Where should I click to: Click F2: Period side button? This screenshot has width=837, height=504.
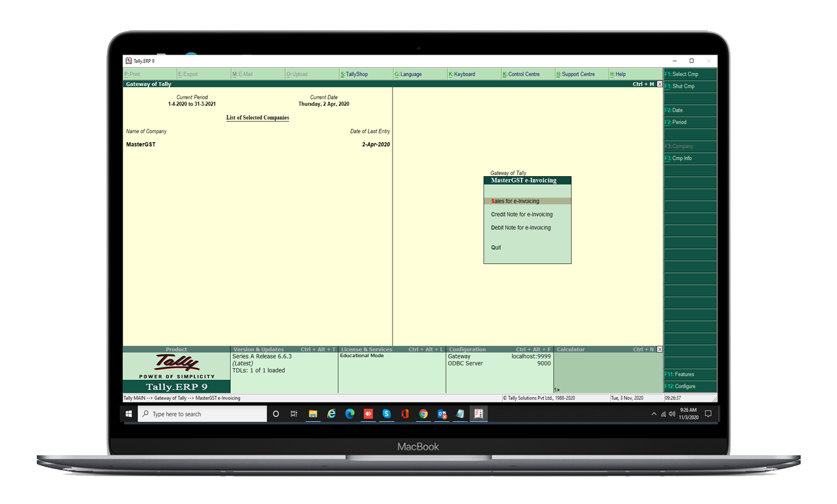(x=690, y=122)
